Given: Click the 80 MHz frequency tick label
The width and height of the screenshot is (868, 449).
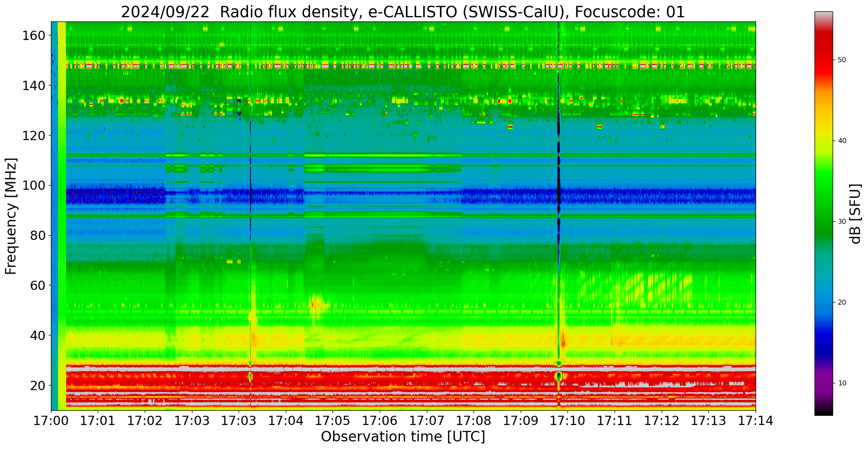Looking at the screenshot, I should 37,236.
